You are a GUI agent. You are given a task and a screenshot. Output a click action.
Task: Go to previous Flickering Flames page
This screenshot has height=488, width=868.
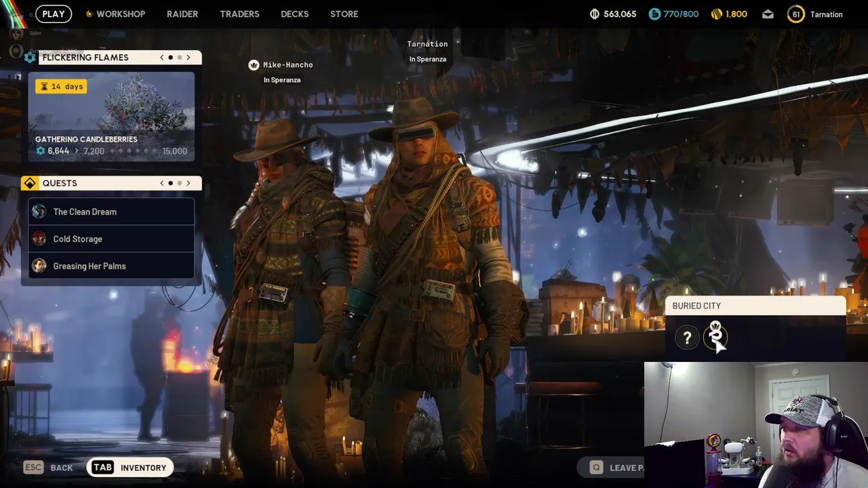coord(161,58)
